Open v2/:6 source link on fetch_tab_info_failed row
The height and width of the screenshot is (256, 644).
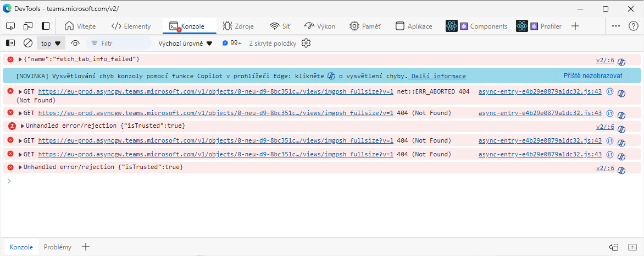(605, 60)
